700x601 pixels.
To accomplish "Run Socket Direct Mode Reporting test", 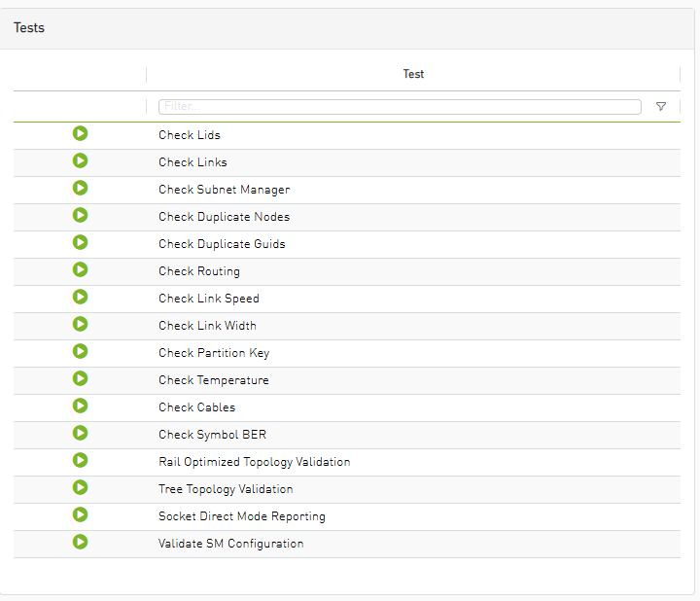I will click(81, 515).
